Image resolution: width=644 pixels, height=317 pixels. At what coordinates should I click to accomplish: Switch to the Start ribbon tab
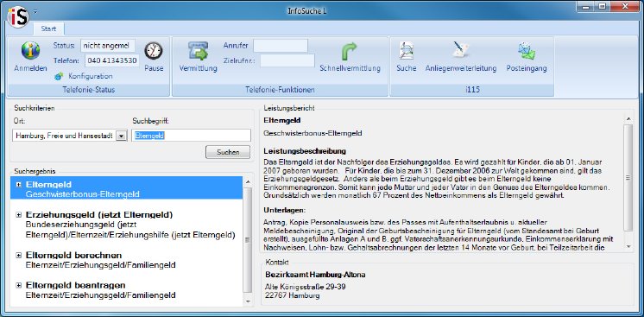coord(48,29)
